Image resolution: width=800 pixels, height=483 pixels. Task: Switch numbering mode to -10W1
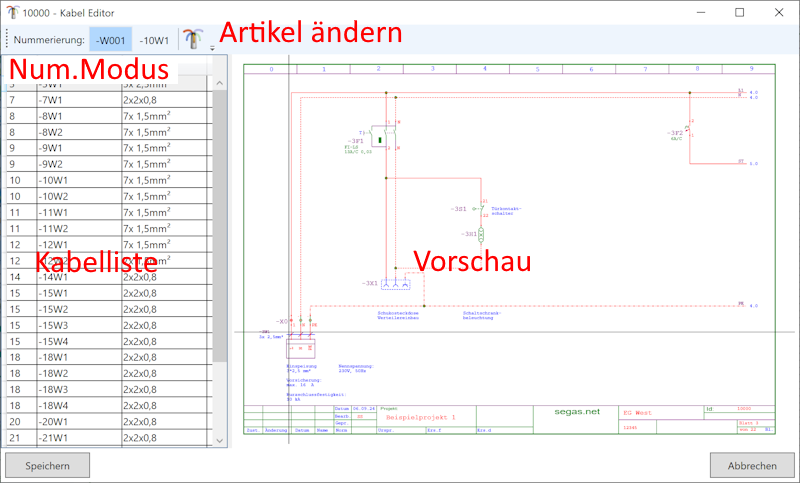[x=153, y=40]
